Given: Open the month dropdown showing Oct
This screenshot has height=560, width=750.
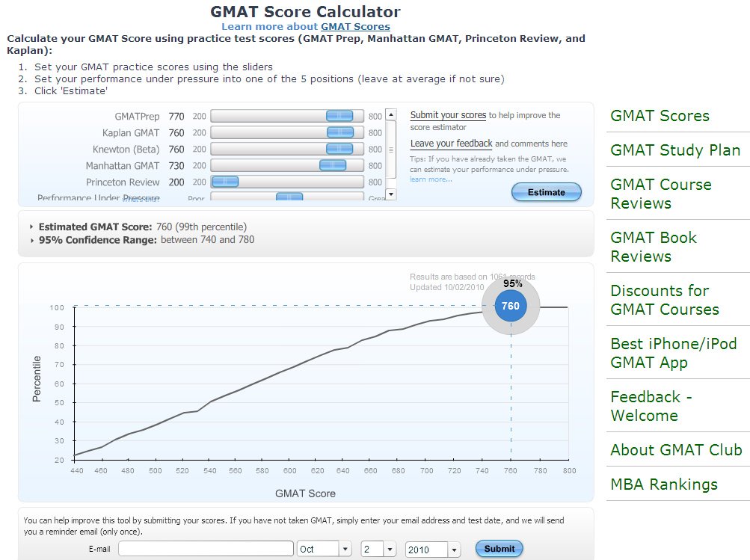Looking at the screenshot, I should tap(325, 549).
